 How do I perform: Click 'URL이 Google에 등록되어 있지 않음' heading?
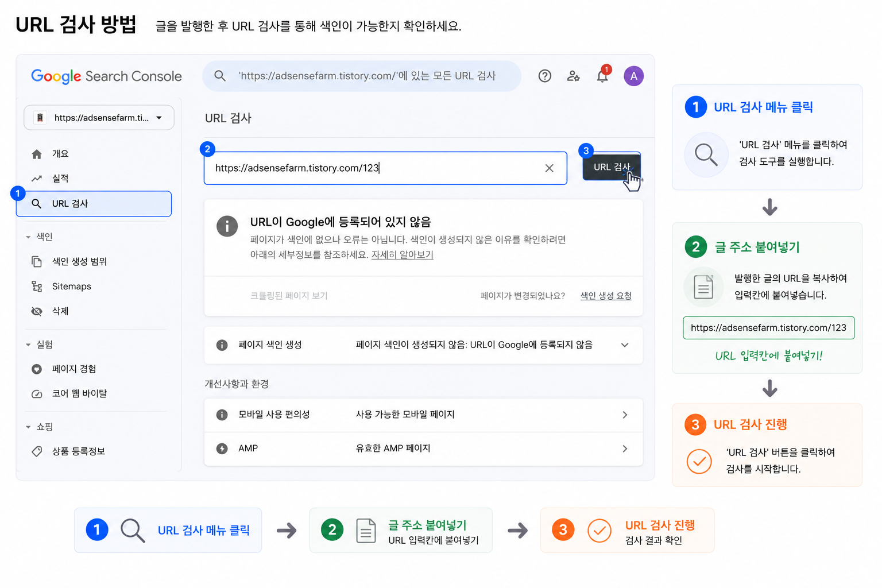coord(341,222)
